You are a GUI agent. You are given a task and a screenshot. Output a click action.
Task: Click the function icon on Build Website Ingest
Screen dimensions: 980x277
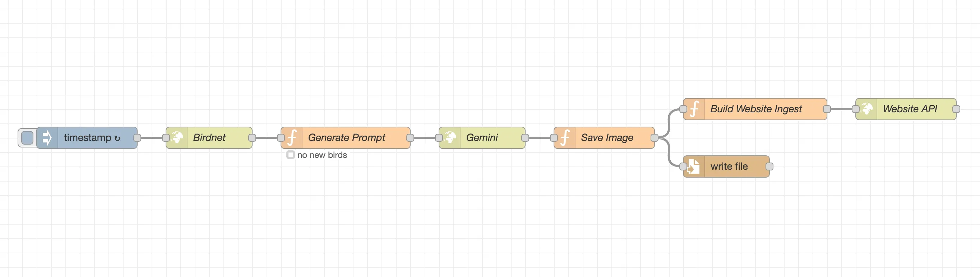coord(694,109)
